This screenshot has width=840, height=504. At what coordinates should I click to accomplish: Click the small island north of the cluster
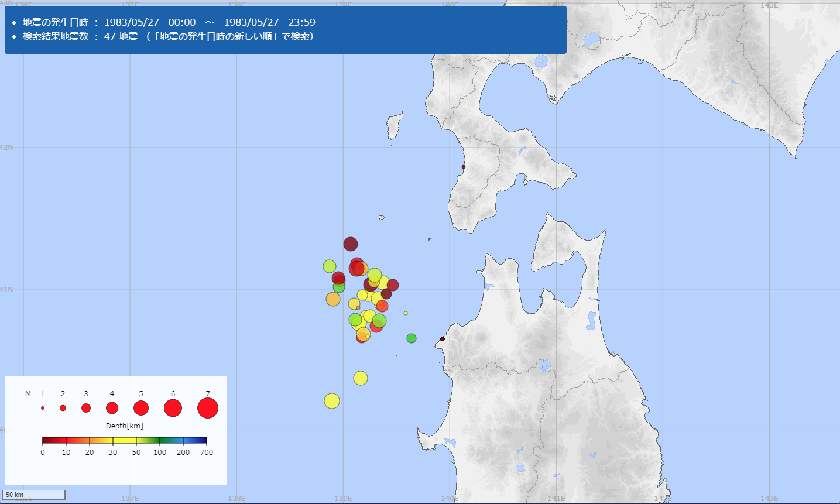[382, 218]
